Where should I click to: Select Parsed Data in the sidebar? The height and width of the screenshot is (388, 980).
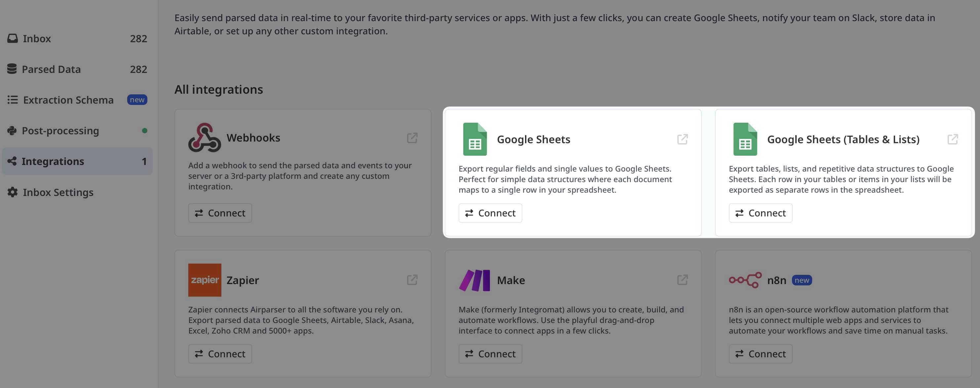coord(51,69)
